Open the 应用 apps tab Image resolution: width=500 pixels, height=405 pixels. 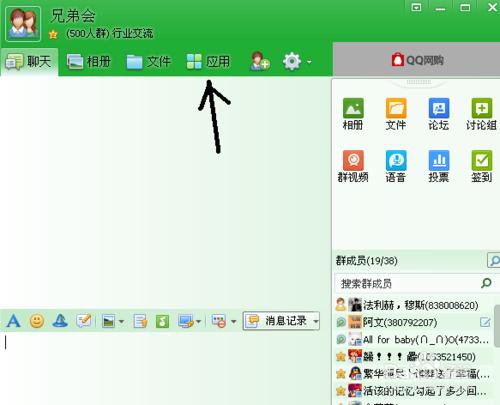pos(208,62)
